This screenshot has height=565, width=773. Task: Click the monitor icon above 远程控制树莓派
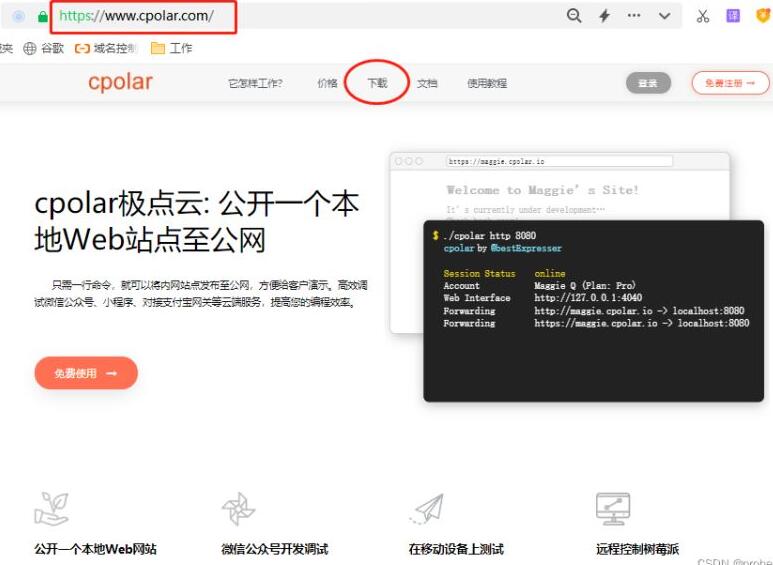pos(613,509)
